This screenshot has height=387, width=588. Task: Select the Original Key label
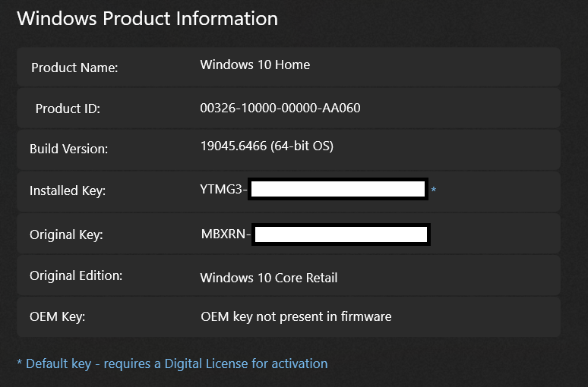(66, 235)
